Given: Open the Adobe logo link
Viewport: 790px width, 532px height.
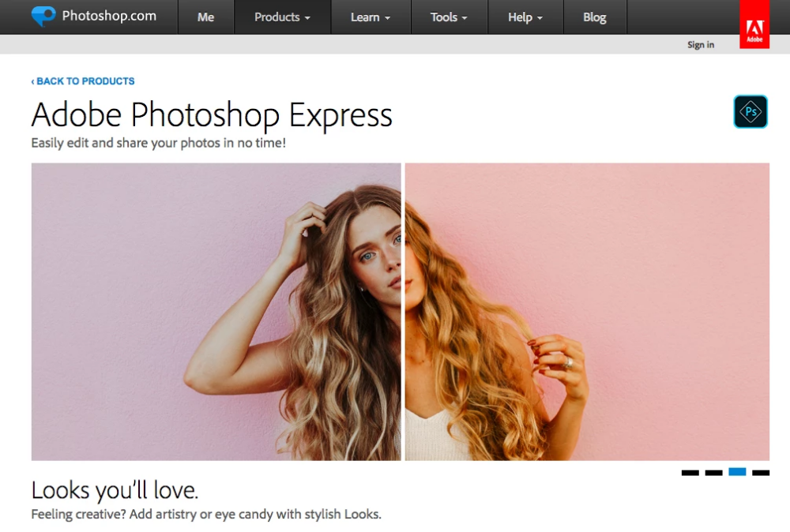Looking at the screenshot, I should (754, 24).
